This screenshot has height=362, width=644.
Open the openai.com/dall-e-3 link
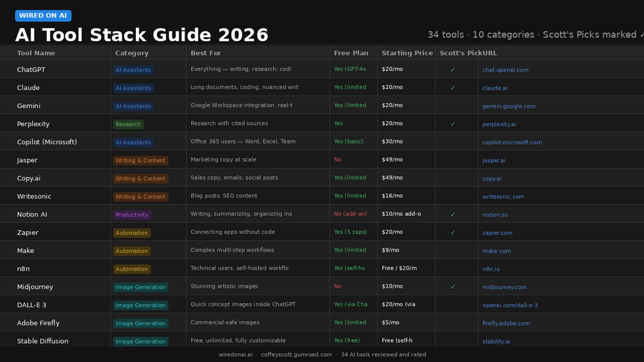pos(509,304)
